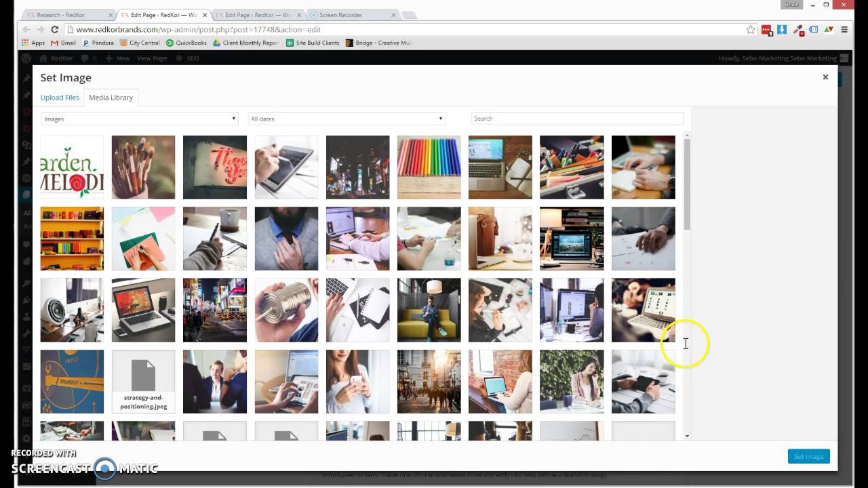Close the Research - RedKor browser tab
Viewport: 868px width, 488px height.
pos(111,15)
